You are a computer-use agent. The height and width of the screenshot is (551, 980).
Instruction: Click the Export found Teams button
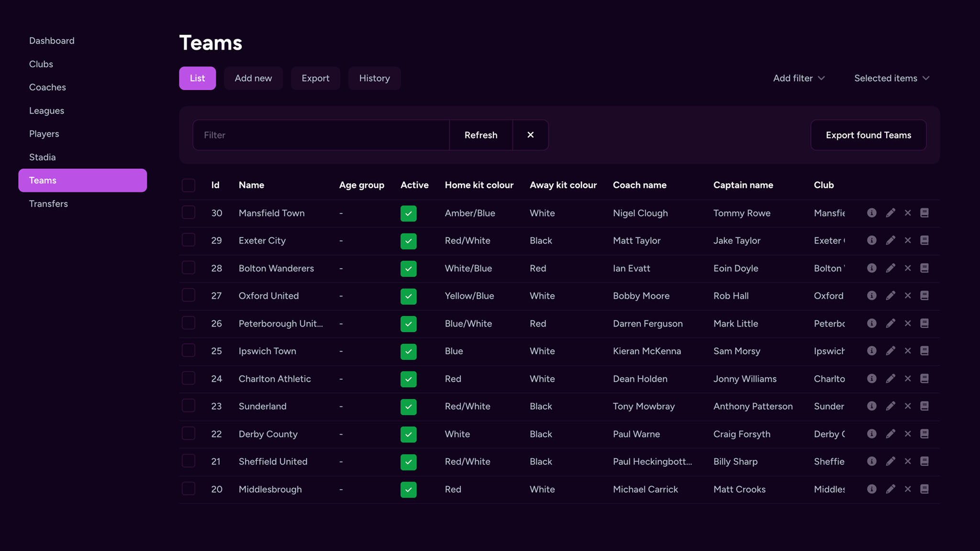[868, 135]
